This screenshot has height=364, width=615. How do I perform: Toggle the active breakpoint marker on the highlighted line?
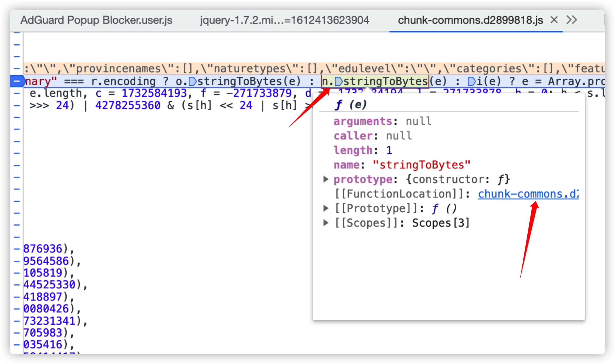[17, 81]
